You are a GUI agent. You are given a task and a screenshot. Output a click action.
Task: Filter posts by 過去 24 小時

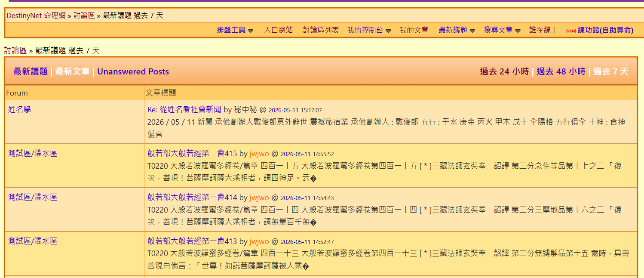(504, 71)
